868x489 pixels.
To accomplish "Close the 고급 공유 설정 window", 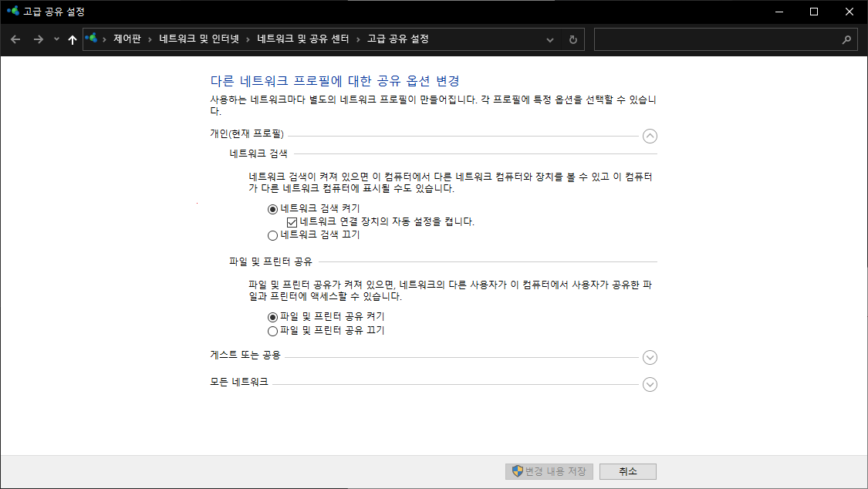I will click(x=849, y=12).
